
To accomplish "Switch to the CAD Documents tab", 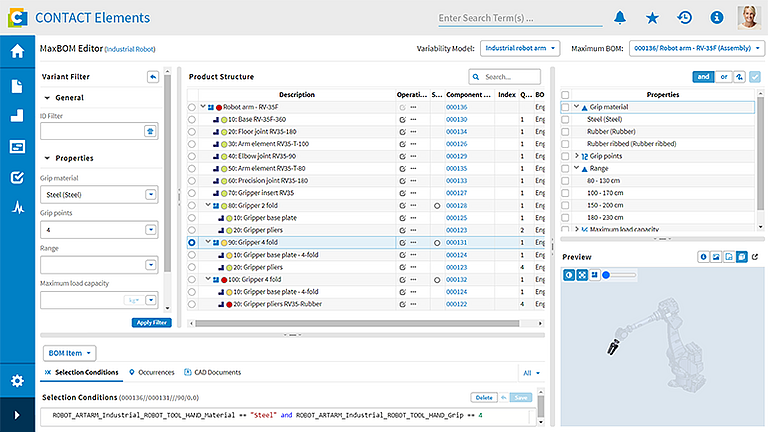I will (213, 372).
